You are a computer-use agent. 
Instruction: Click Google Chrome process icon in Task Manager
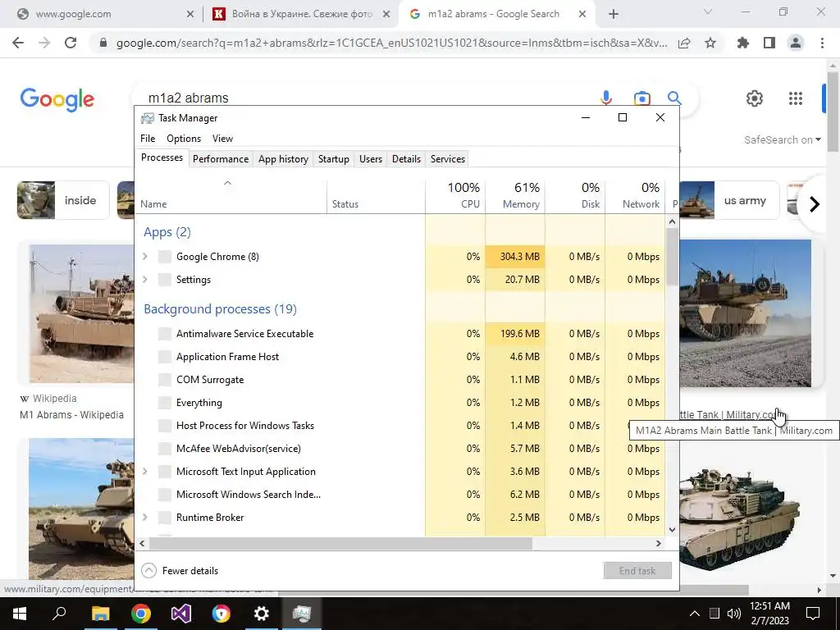[165, 257]
